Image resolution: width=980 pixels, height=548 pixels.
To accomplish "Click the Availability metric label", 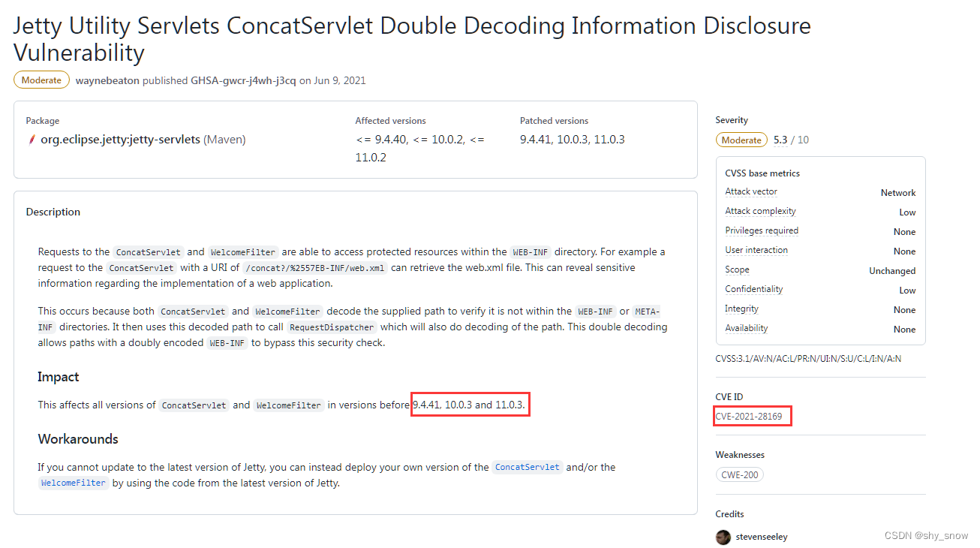I will coord(747,329).
